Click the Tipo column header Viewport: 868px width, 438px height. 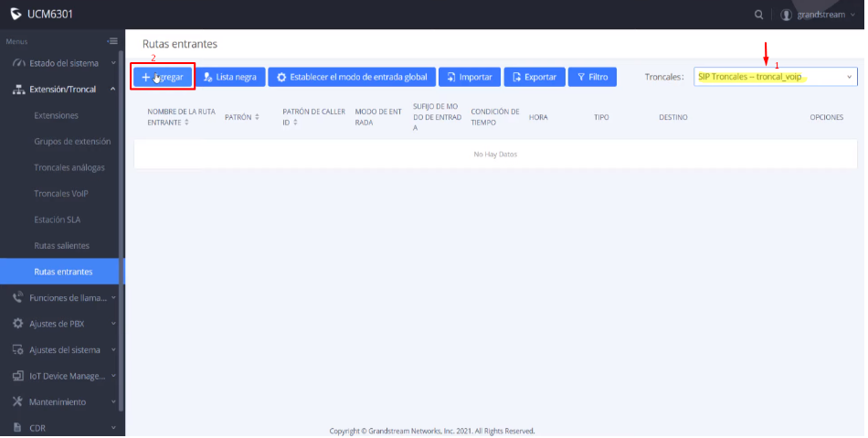pos(601,117)
